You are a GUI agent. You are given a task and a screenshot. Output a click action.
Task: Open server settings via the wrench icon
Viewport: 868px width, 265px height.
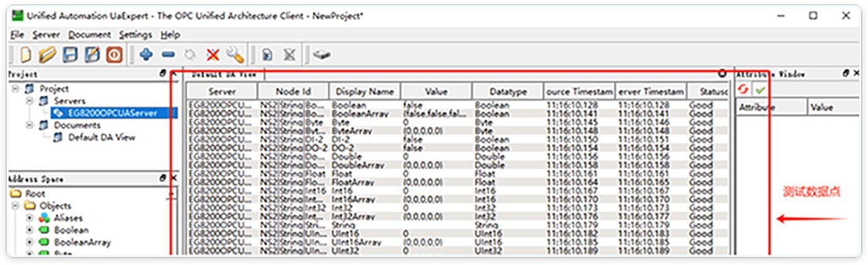[x=235, y=55]
